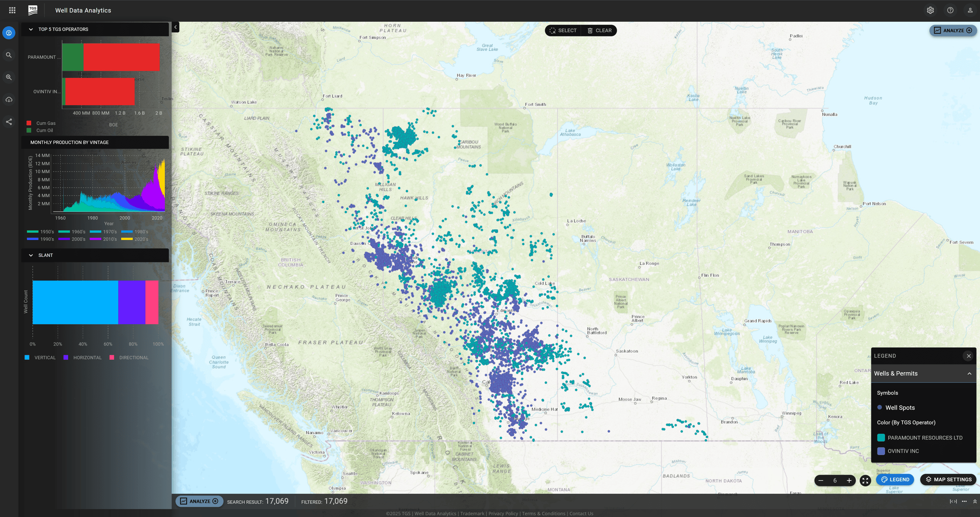Click the ANALYZE button above the map
This screenshot has width=980, height=517.
pos(953,30)
